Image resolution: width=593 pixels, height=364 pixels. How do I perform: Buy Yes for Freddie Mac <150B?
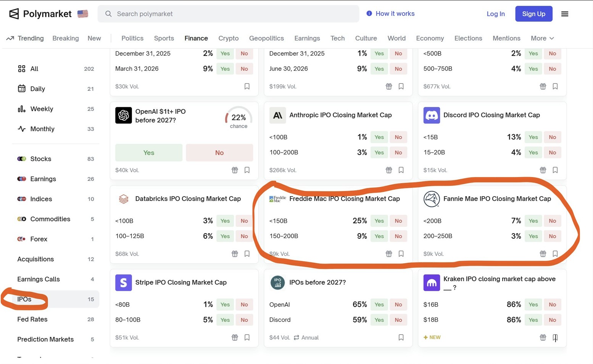tap(379, 221)
